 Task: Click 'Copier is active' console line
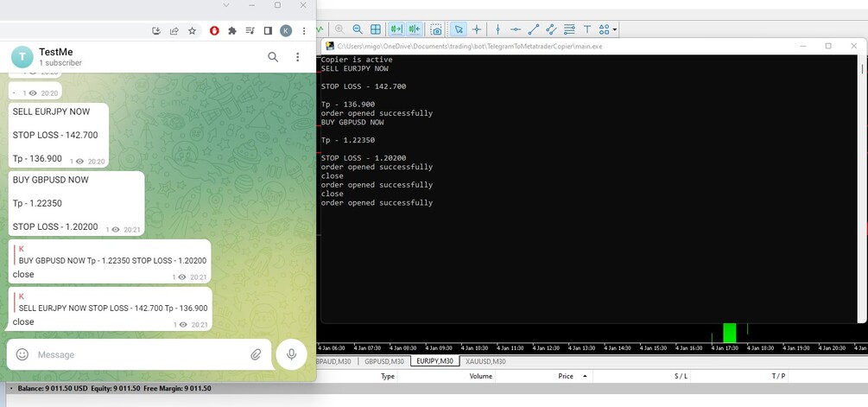tap(357, 60)
